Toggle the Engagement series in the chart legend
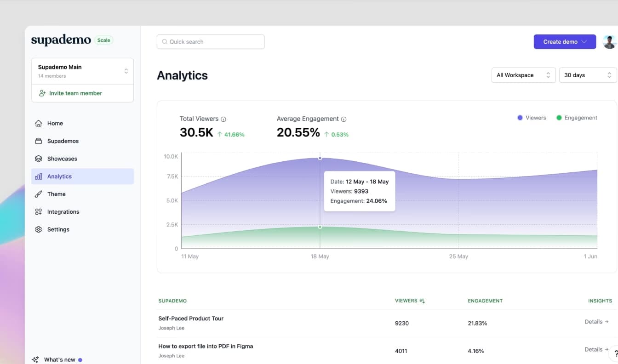The height and width of the screenshot is (364, 618). click(x=577, y=118)
